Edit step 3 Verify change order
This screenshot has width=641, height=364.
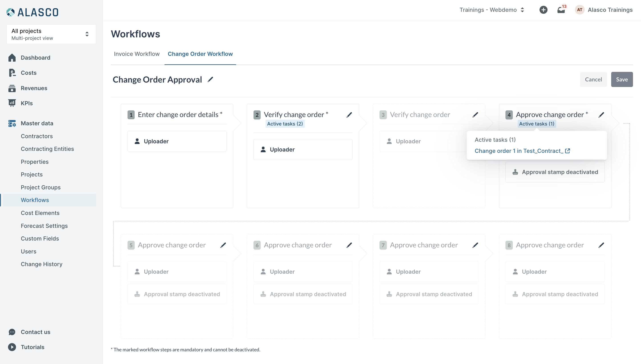point(475,115)
